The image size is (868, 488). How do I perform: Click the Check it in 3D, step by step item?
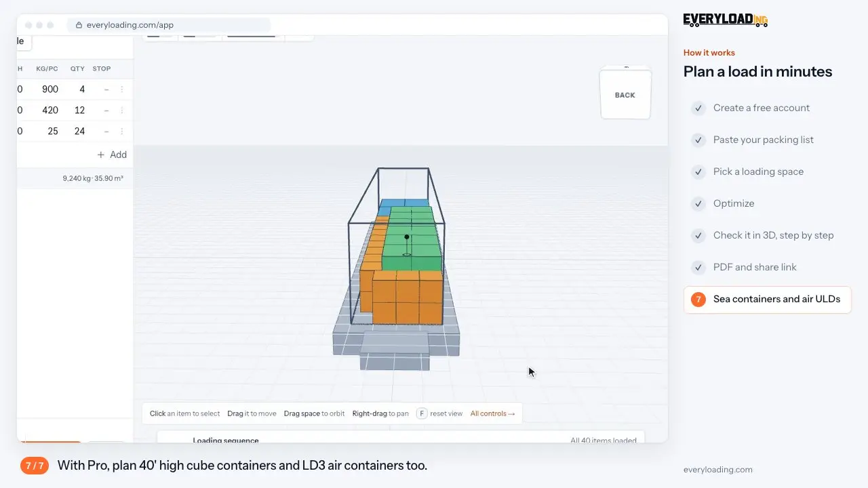pos(774,235)
